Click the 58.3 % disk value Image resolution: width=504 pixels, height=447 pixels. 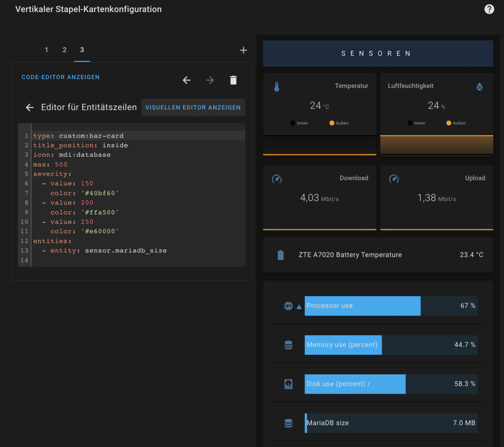tap(465, 384)
